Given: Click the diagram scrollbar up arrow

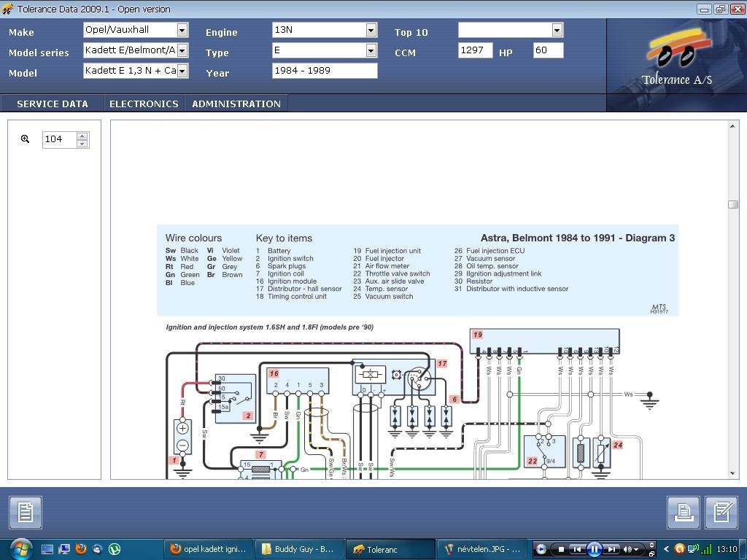Looking at the screenshot, I should [x=732, y=126].
